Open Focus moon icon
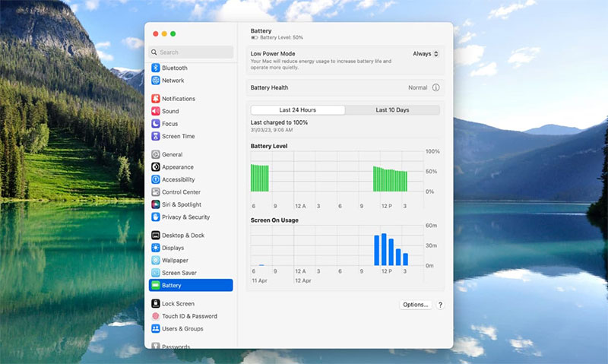 coord(156,124)
